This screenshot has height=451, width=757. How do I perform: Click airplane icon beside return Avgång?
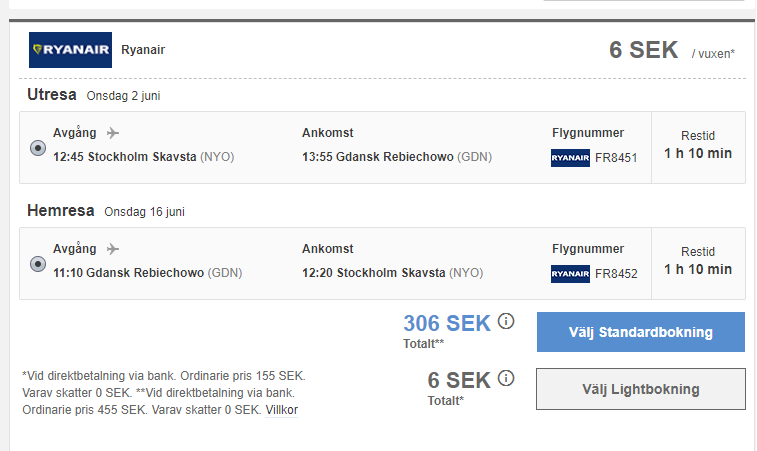click(x=112, y=249)
